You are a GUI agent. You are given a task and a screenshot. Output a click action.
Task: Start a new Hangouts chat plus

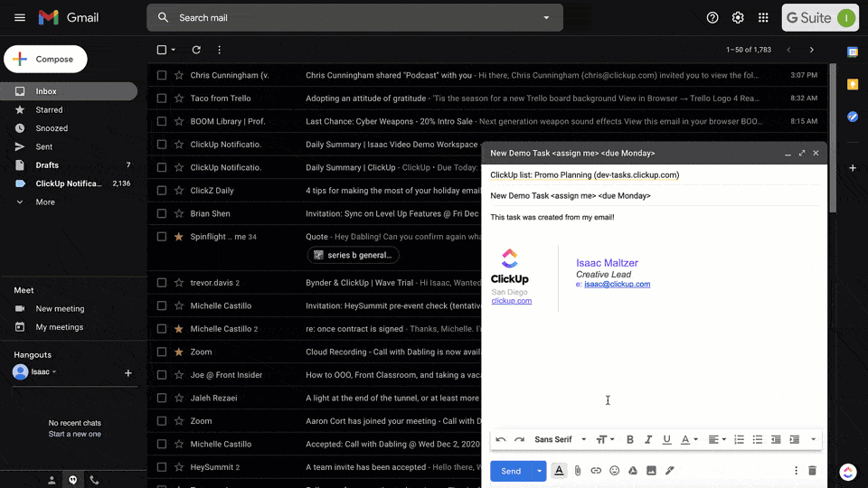click(127, 373)
